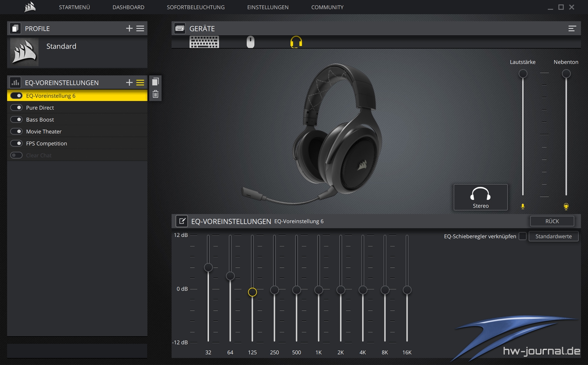
Task: Add a new profile with plus icon
Action: (129, 28)
